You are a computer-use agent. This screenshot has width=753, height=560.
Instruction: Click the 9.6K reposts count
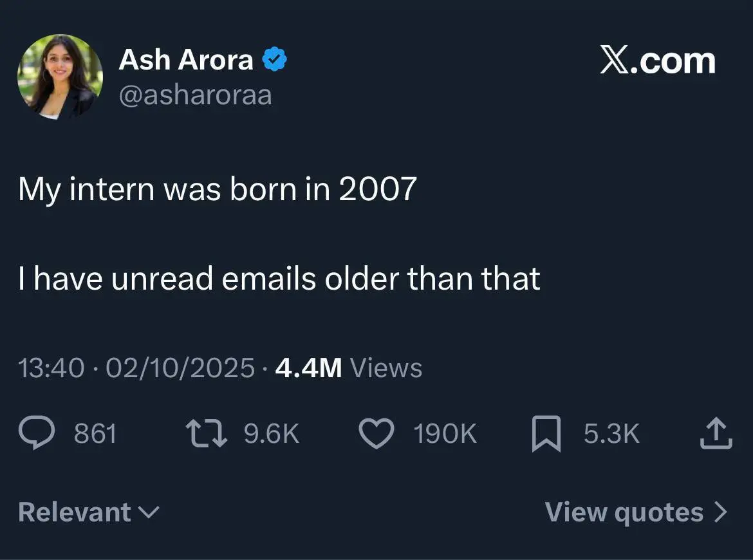(272, 433)
